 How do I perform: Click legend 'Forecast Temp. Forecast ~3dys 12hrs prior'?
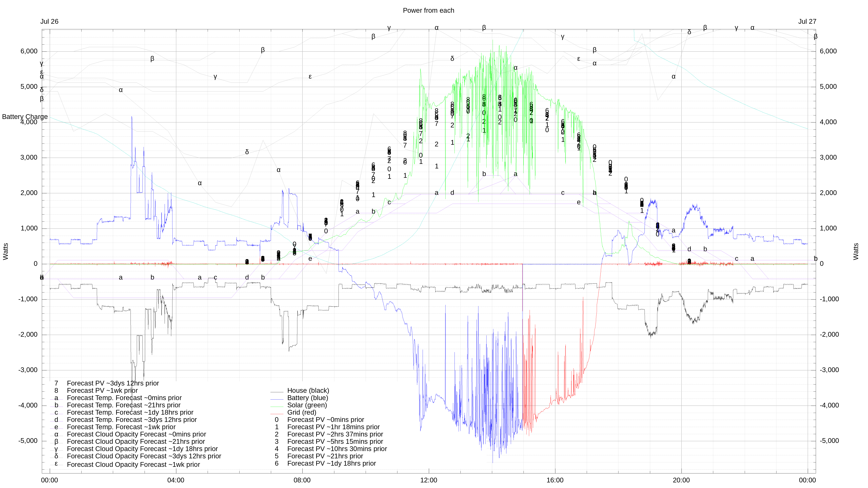[132, 420]
